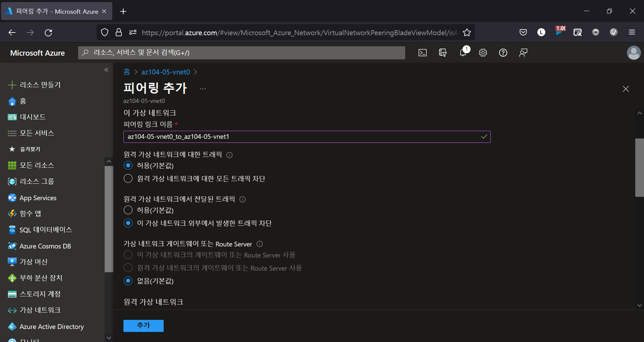This screenshot has width=644, height=342.
Task: Click the 모든 서비스 list icon
Action: coord(12,133)
